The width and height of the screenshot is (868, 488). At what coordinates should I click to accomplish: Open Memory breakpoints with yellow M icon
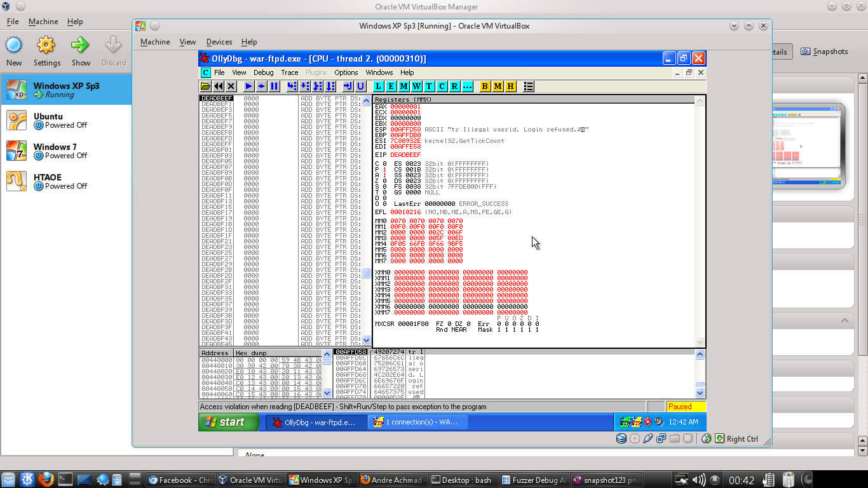pos(498,86)
